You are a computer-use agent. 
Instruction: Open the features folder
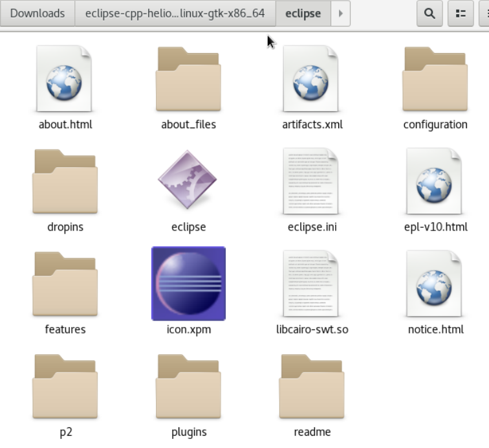tap(65, 284)
